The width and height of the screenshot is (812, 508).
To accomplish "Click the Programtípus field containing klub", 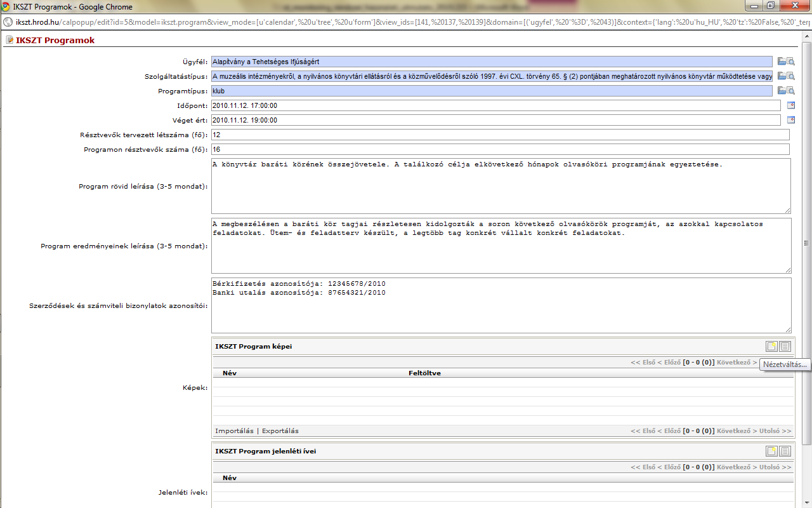I will [x=492, y=91].
